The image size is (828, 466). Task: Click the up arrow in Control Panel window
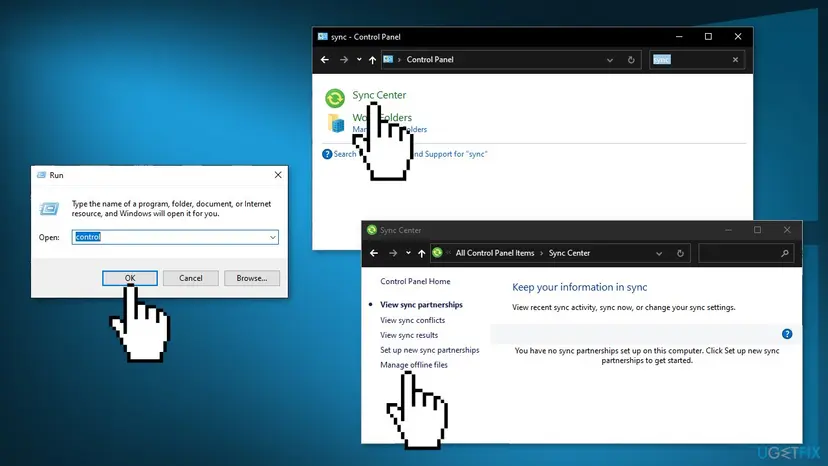(372, 60)
